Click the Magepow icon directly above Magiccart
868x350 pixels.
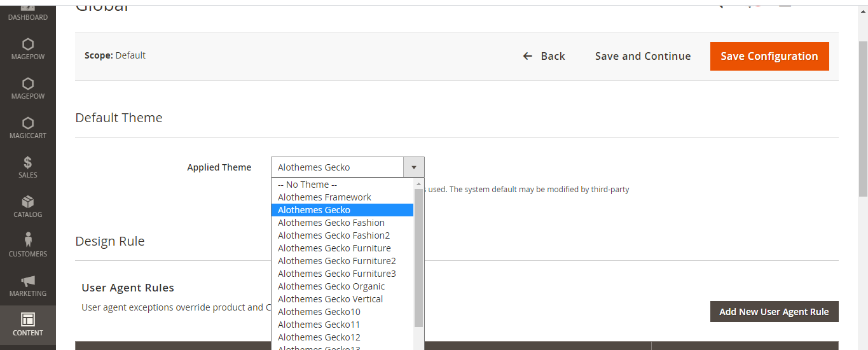[x=27, y=84]
